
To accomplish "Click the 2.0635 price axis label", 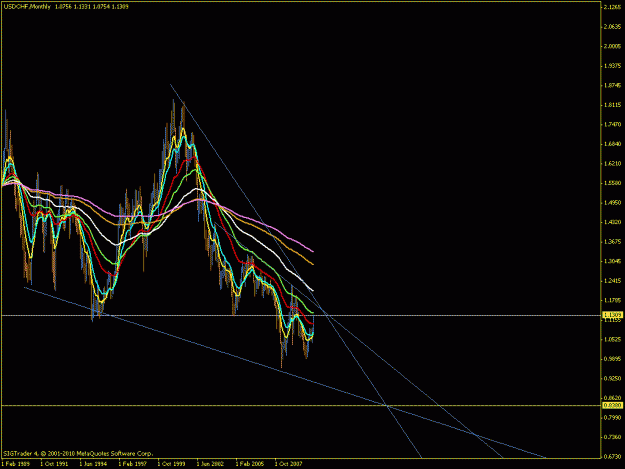I will tap(613, 27).
